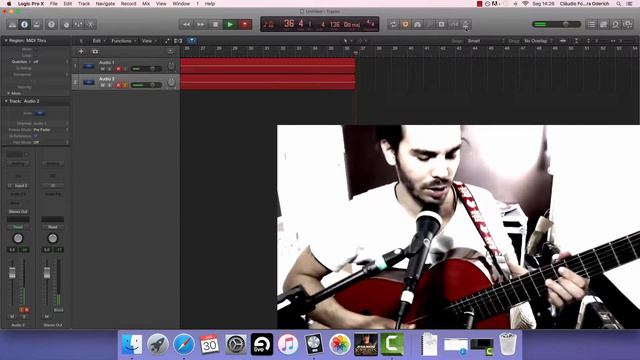This screenshot has height=360, width=640.
Task: Open the Mix menu
Action: pyautogui.click(x=146, y=4)
